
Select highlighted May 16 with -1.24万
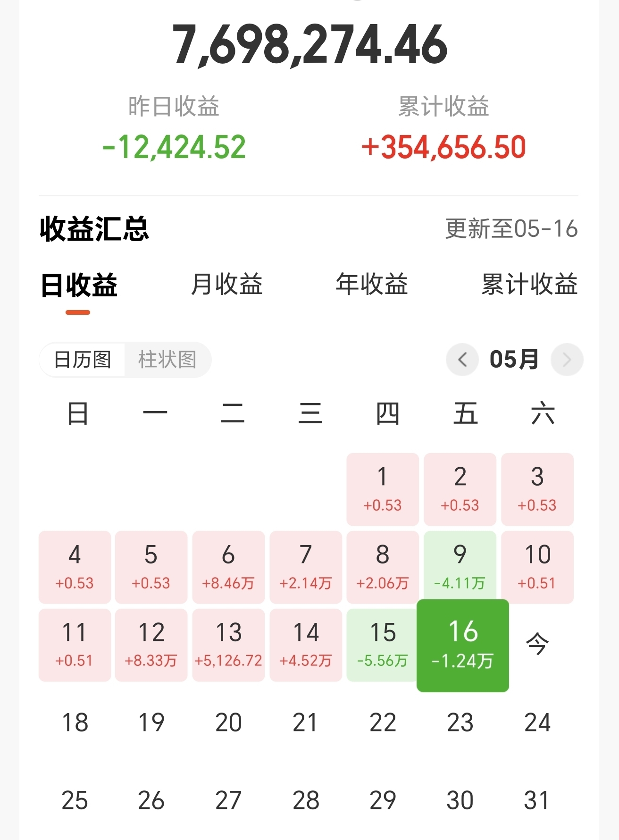[x=463, y=646]
